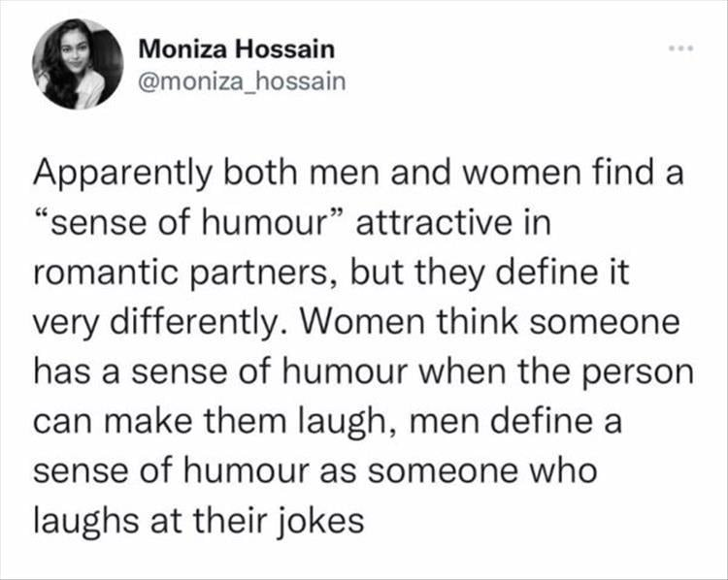Screen dimensions: 728x580
Task: Open Moniza Hossain's profile picture
Action: tap(78, 64)
